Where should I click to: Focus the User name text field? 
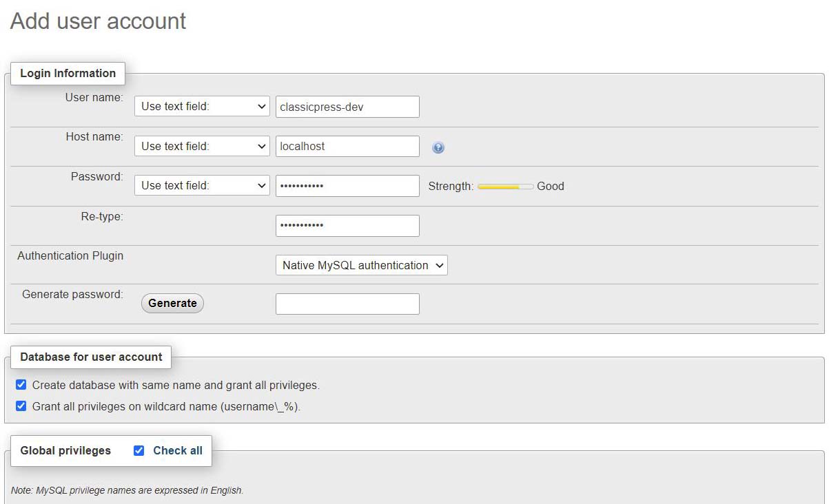coord(347,107)
